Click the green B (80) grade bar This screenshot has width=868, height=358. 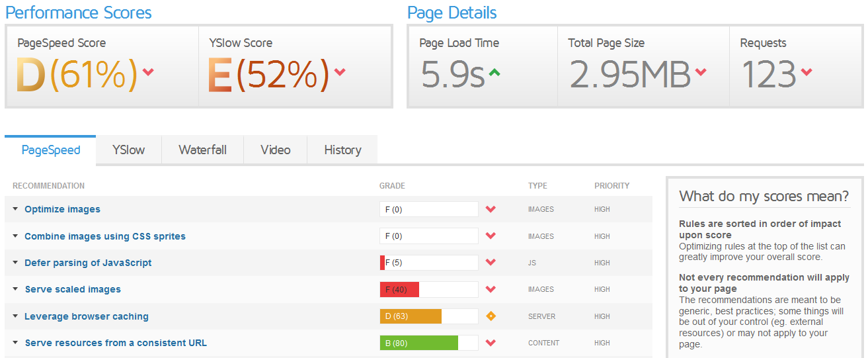click(x=419, y=343)
